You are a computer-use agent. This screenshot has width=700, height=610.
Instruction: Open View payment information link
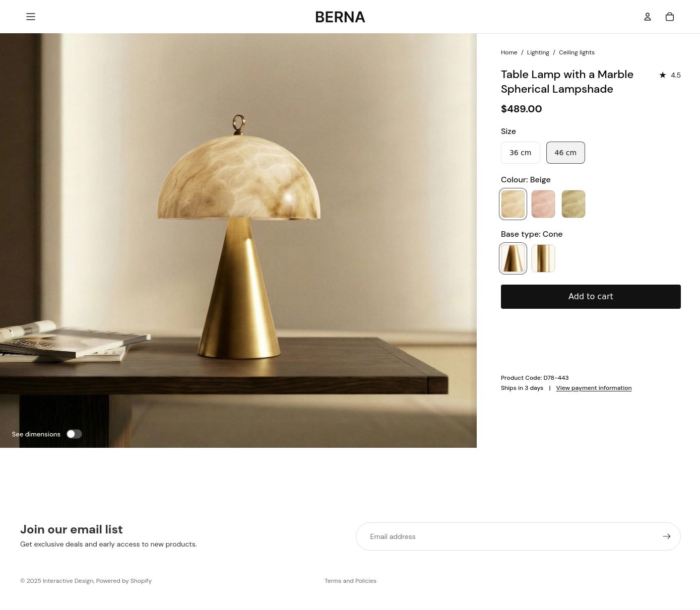[594, 388]
